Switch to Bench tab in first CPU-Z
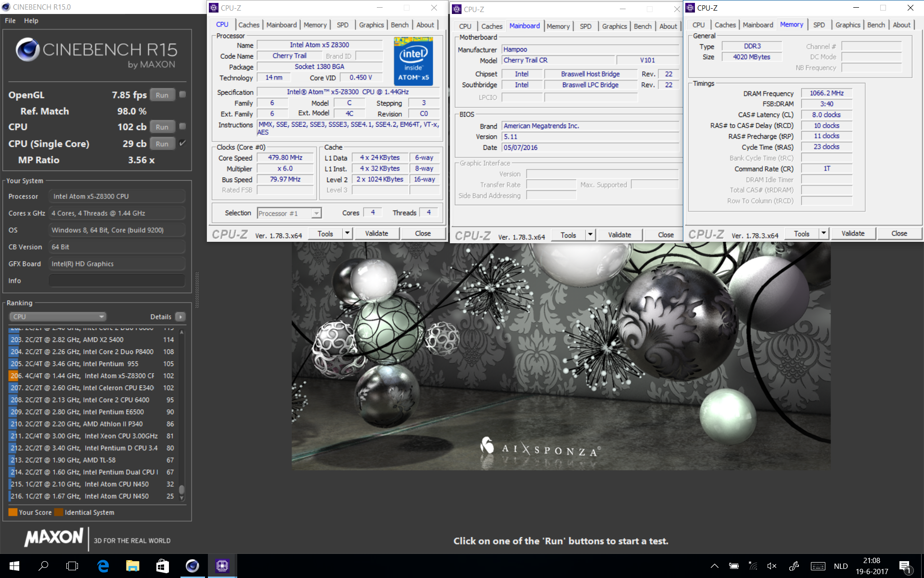The width and height of the screenshot is (924, 578). 399,25
